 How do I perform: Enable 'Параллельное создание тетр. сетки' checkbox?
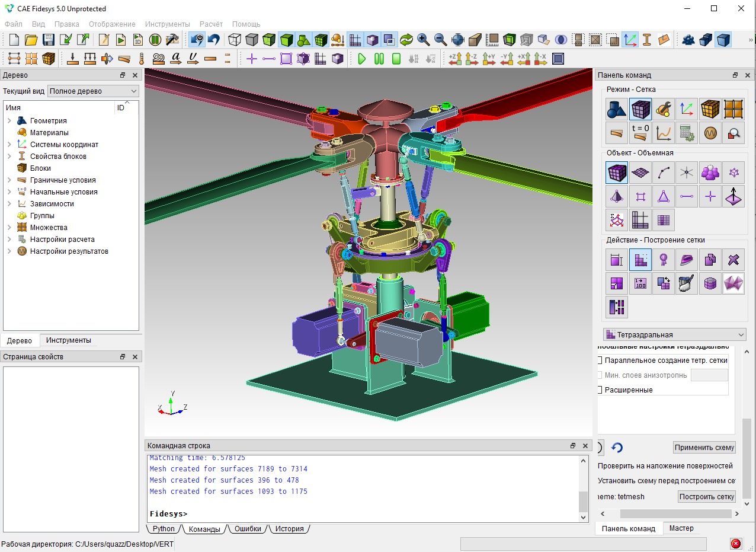pyautogui.click(x=600, y=360)
